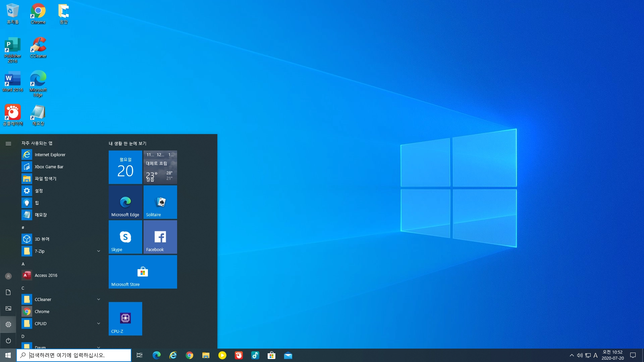
Task: Expand the 7-Zip folder
Action: click(99, 251)
